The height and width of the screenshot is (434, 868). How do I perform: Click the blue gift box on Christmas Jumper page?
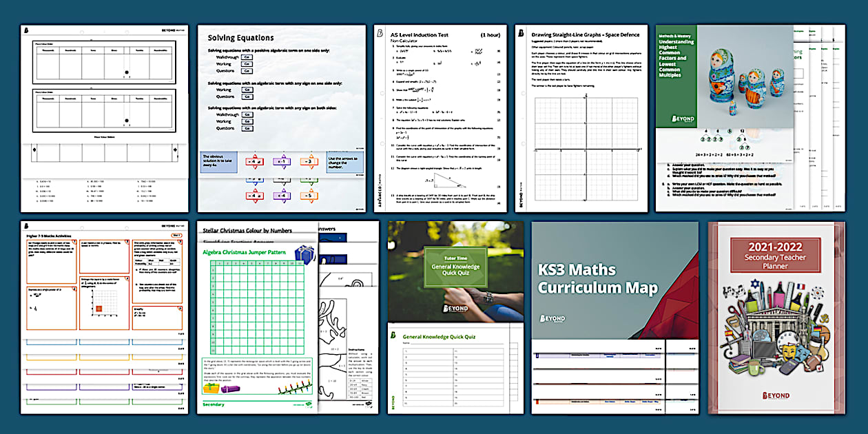point(304,254)
